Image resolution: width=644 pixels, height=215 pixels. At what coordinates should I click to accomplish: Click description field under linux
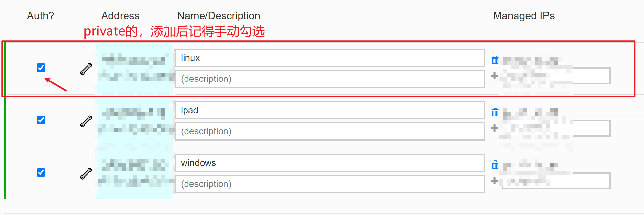coord(329,79)
